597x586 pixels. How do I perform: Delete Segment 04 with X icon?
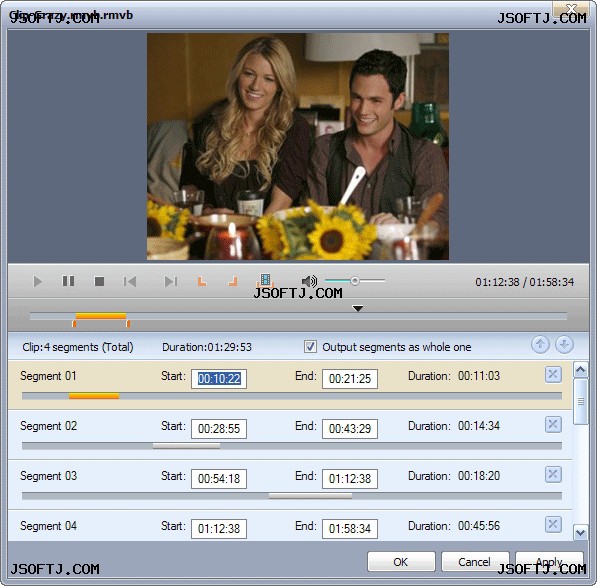point(553,524)
